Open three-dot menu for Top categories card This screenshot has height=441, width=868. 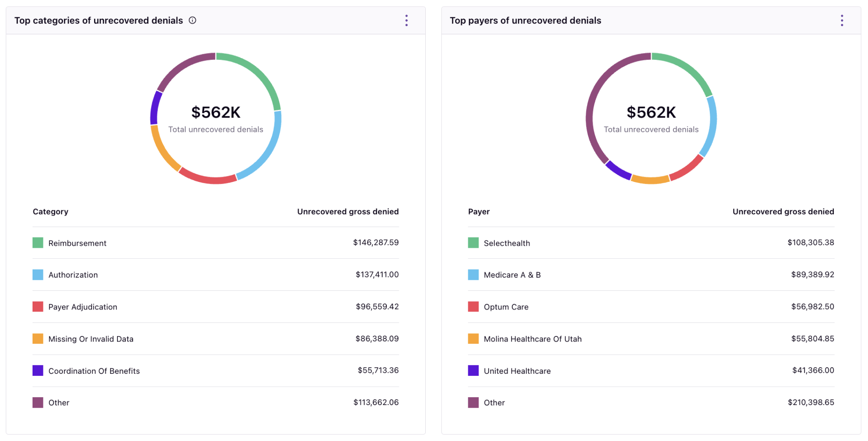[x=406, y=20]
